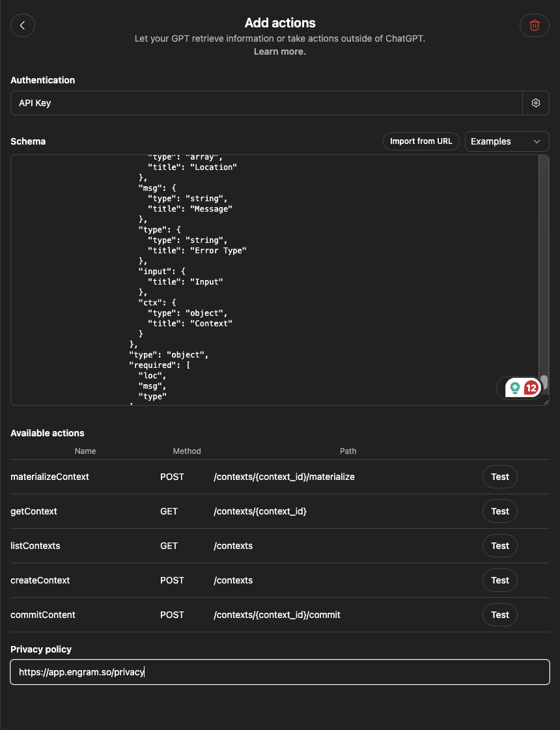The image size is (560, 730).
Task: Expand the Examples chevron arrow
Action: [x=538, y=141]
